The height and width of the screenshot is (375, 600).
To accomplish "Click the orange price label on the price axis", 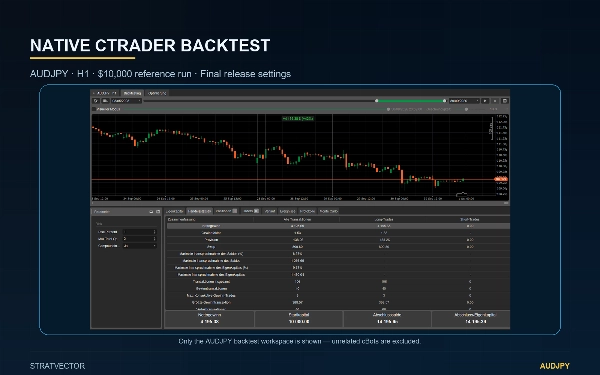I will click(501, 179).
